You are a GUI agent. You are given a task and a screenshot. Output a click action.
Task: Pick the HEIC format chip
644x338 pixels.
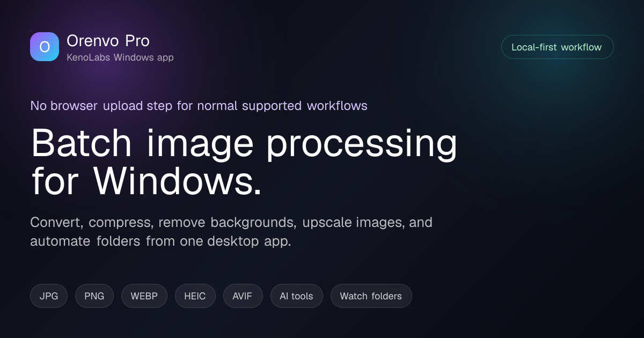coord(195,296)
